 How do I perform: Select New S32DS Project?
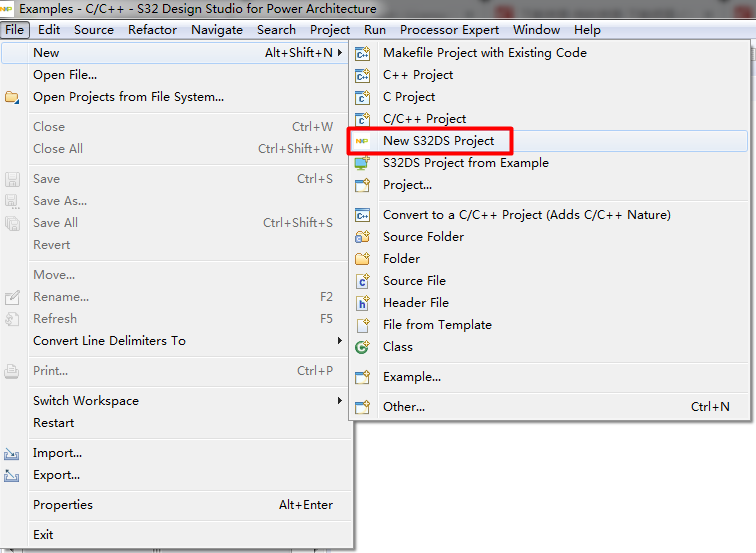point(550,141)
